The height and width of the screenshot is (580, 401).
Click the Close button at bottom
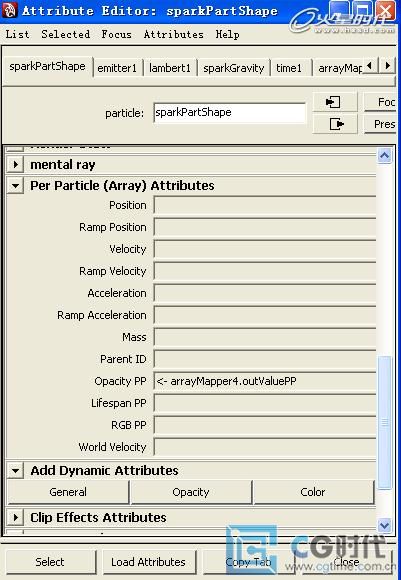pyautogui.click(x=346, y=562)
